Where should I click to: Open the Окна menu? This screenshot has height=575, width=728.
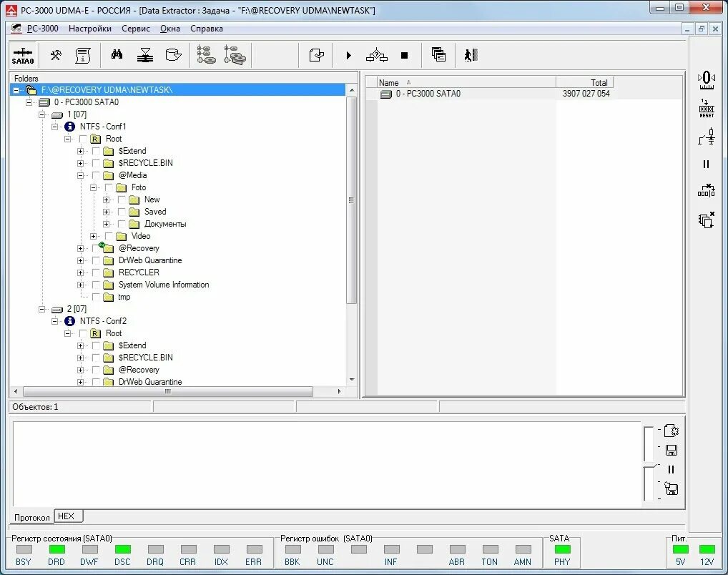tap(170, 29)
